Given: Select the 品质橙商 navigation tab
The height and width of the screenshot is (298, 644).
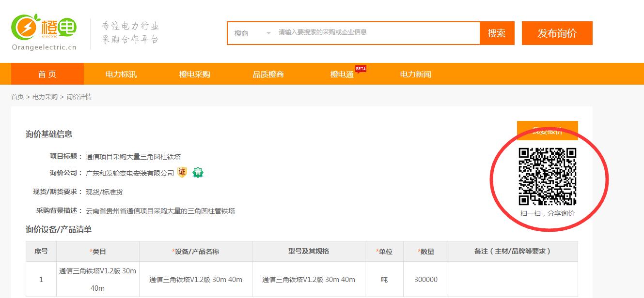Looking at the screenshot, I should click(x=268, y=74).
